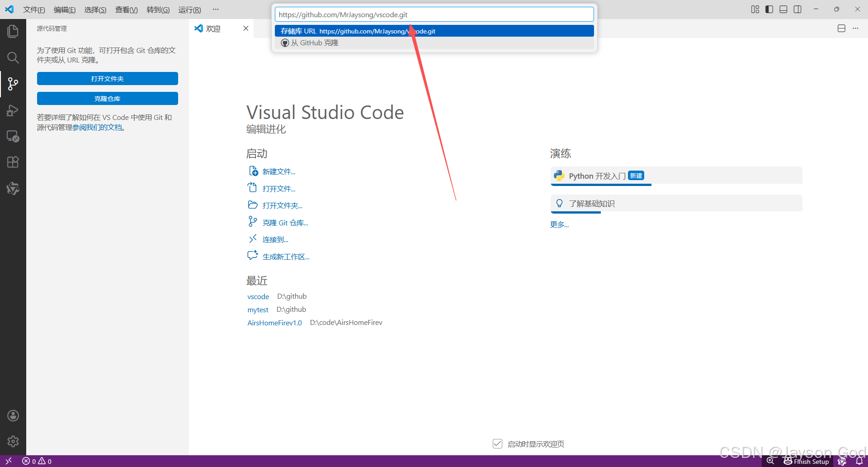Toggle the bottom panel visibility
The width and height of the screenshot is (868, 467).
click(x=783, y=10)
